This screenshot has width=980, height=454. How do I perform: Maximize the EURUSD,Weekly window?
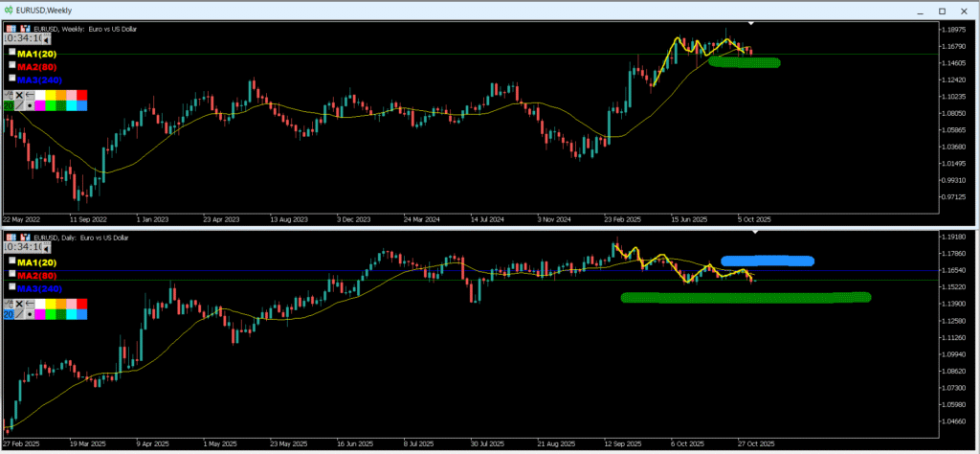click(x=942, y=10)
